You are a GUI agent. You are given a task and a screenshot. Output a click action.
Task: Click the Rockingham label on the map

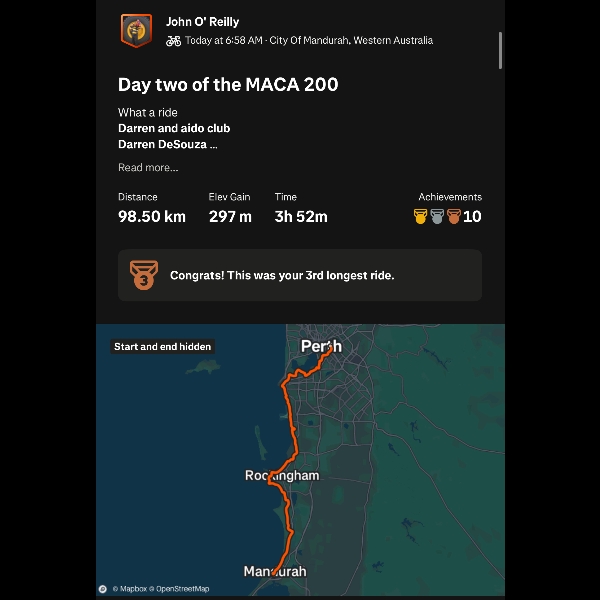pos(282,475)
